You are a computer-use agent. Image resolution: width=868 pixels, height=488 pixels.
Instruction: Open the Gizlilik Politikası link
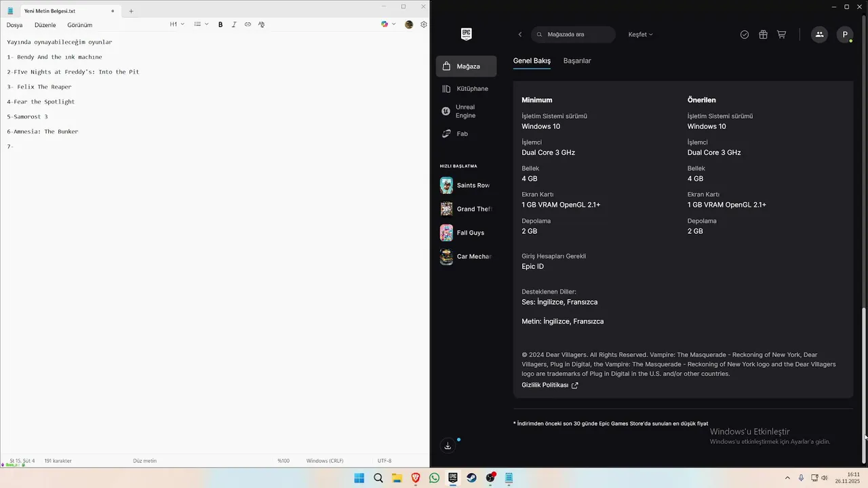(550, 385)
